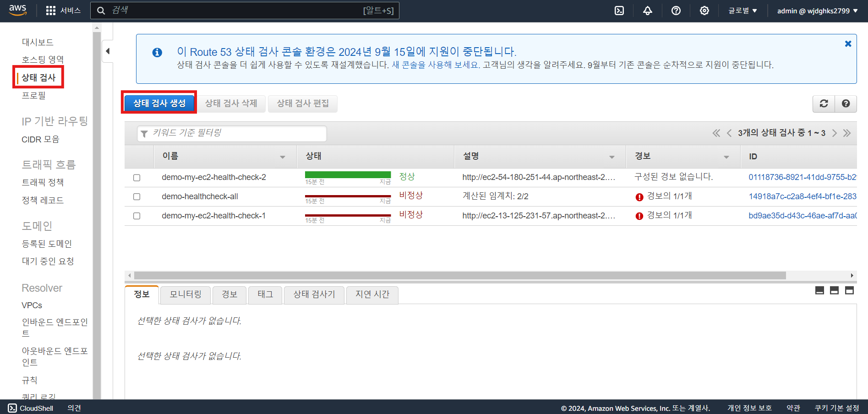This screenshot has width=868, height=414.
Task: Open 쿠키 기본 설정 in the footer
Action: (x=836, y=408)
